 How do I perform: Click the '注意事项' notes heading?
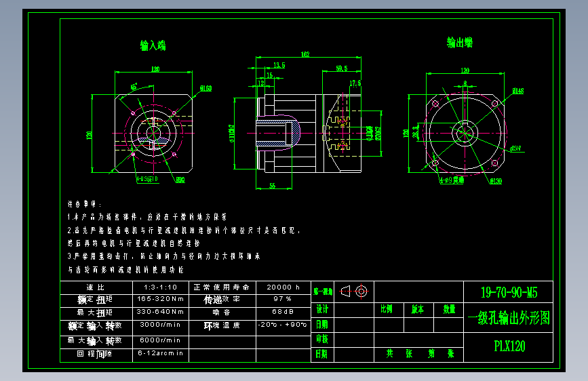coord(84,204)
